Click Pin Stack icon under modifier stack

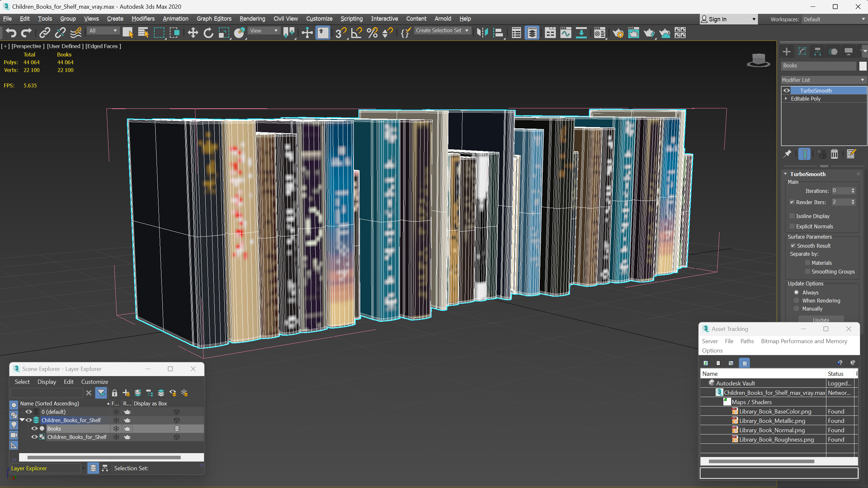point(787,154)
